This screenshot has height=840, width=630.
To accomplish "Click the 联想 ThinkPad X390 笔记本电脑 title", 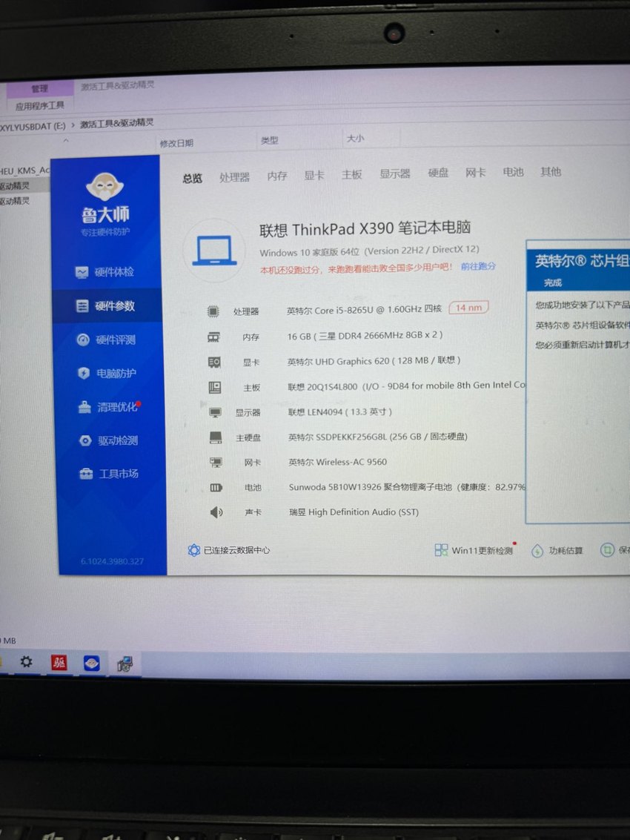I will coord(365,229).
